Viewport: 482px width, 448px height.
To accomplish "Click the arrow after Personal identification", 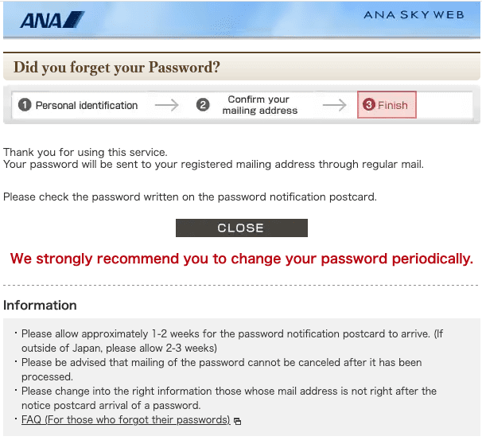I will [x=167, y=106].
